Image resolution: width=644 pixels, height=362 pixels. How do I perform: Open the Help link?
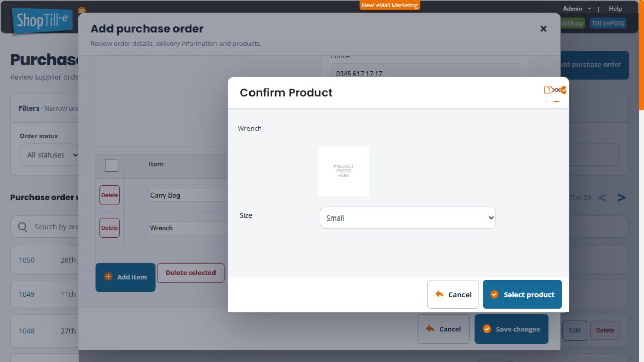[x=615, y=9]
